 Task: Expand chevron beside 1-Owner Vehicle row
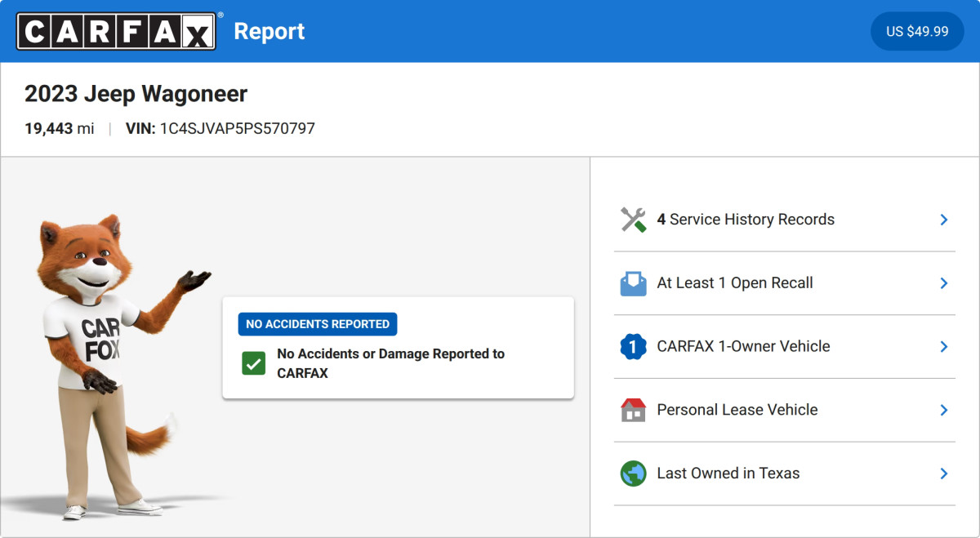click(944, 347)
